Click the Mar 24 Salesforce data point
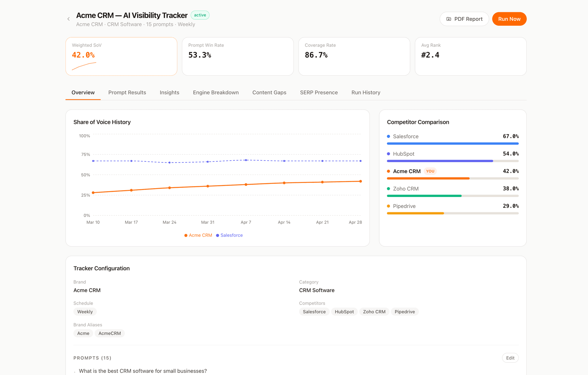 pyautogui.click(x=169, y=162)
